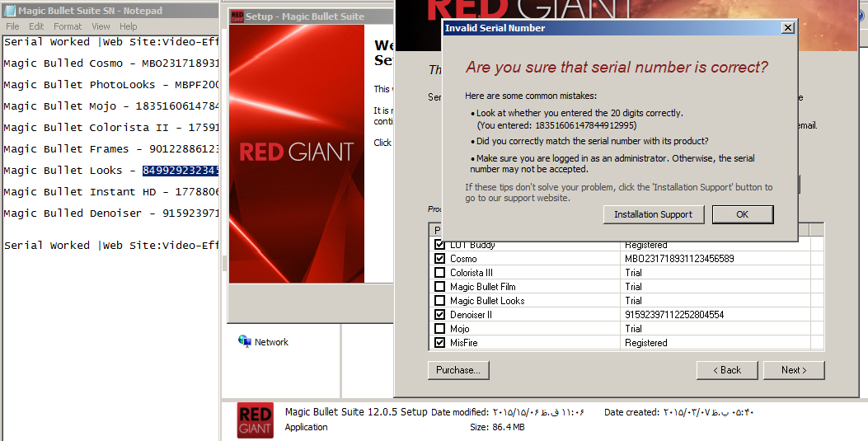
Task: Click the Magic Bulled Cosmo line in Notepad
Action: [111, 63]
